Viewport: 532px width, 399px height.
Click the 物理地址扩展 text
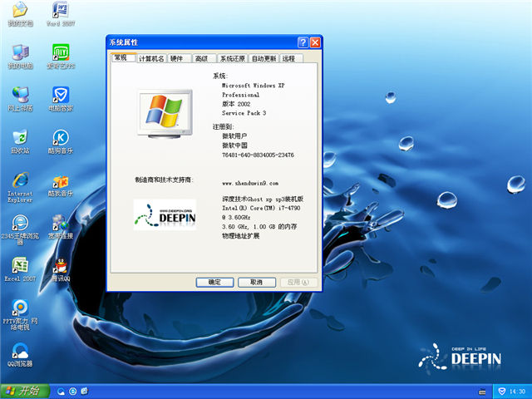point(240,236)
